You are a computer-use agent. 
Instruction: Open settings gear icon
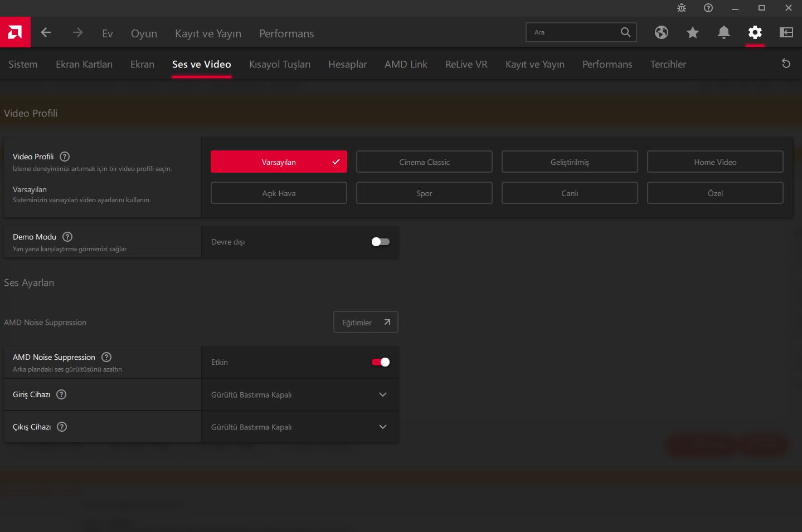tap(755, 32)
